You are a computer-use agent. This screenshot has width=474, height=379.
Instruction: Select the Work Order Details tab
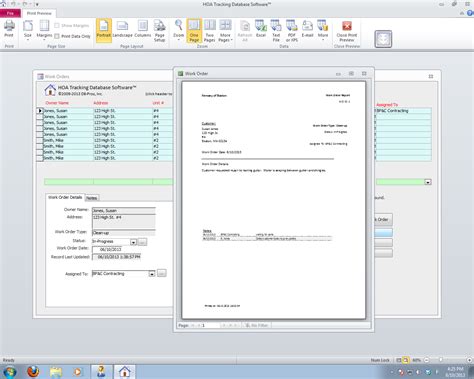(65, 197)
